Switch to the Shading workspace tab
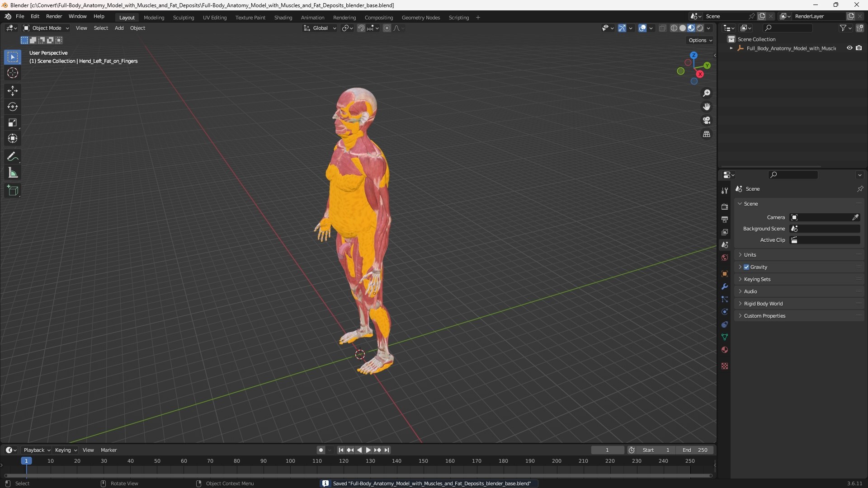The height and width of the screenshot is (488, 868). 283,18
